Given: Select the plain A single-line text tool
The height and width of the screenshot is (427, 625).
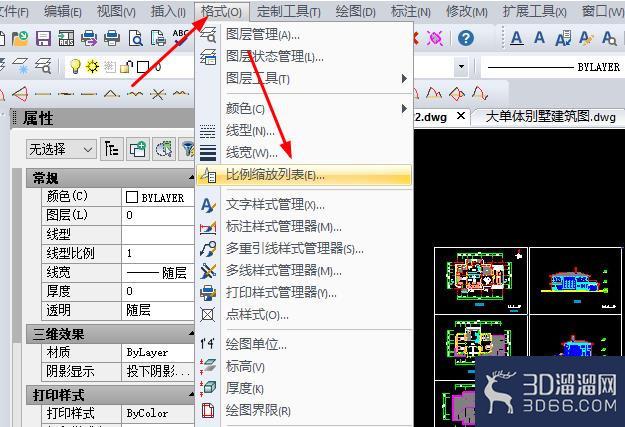Looking at the screenshot, I should 539,38.
